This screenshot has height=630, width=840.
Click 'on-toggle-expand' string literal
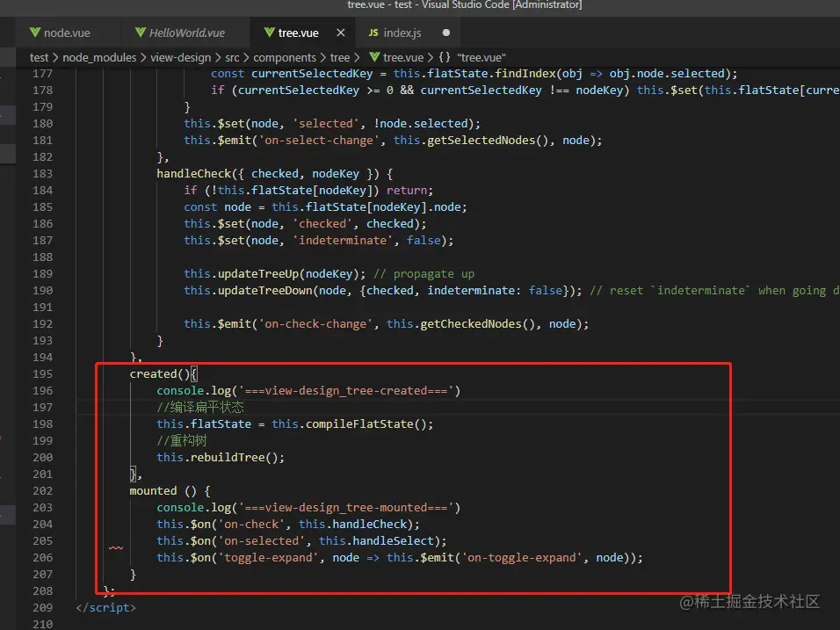click(521, 558)
